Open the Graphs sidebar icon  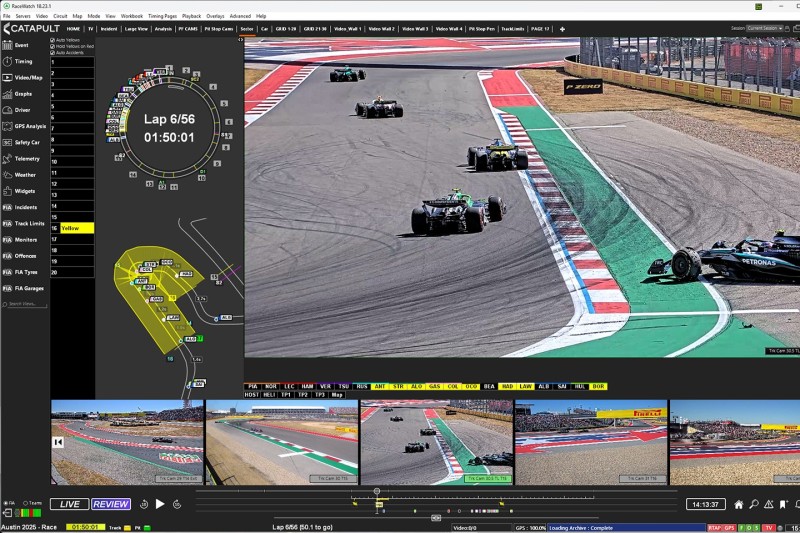7,94
